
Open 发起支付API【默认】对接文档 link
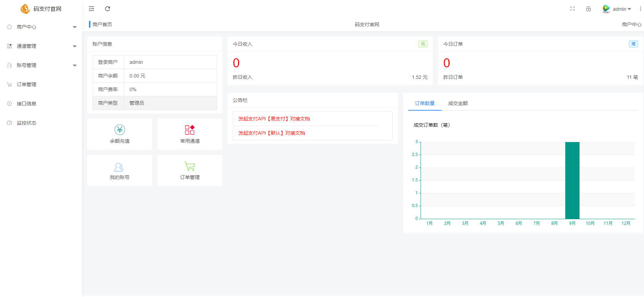pos(272,133)
